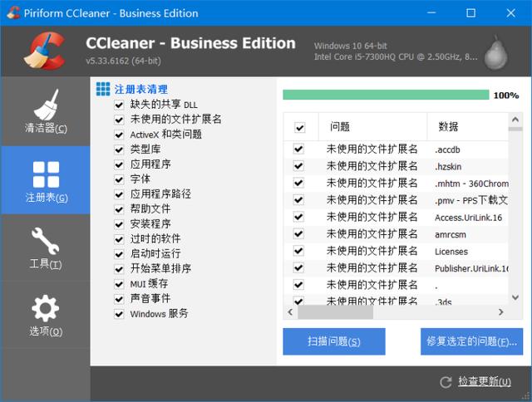Click the 问题 column header
This screenshot has height=402, width=532.
pos(372,127)
